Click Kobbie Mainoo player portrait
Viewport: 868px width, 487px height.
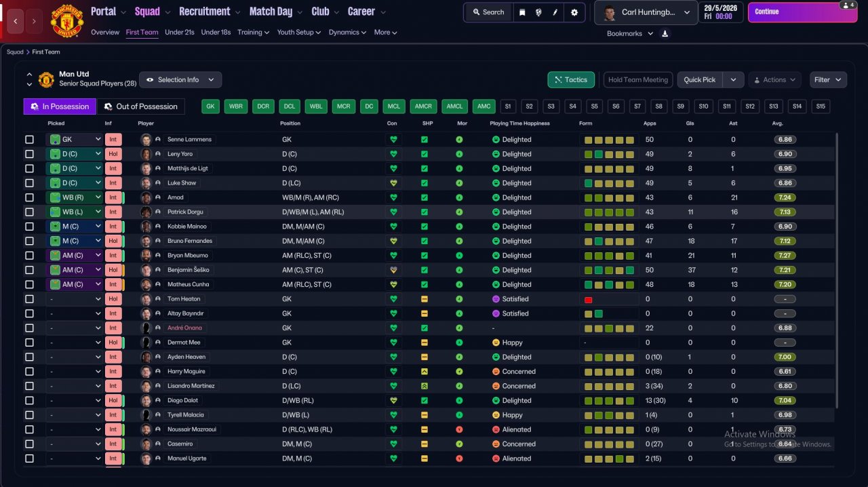click(x=146, y=227)
